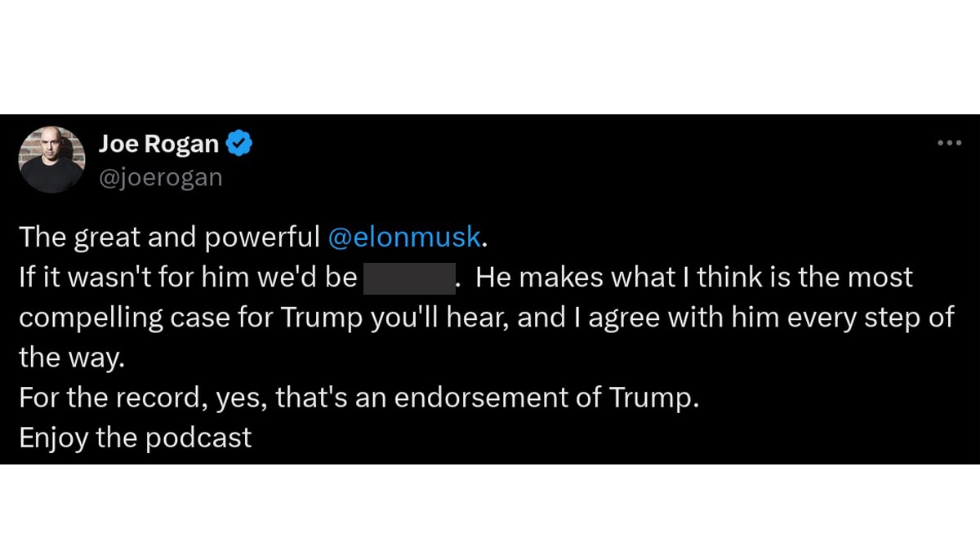Click the Joe Rogan display name
The height and width of the screenshot is (551, 980).
[x=158, y=144]
